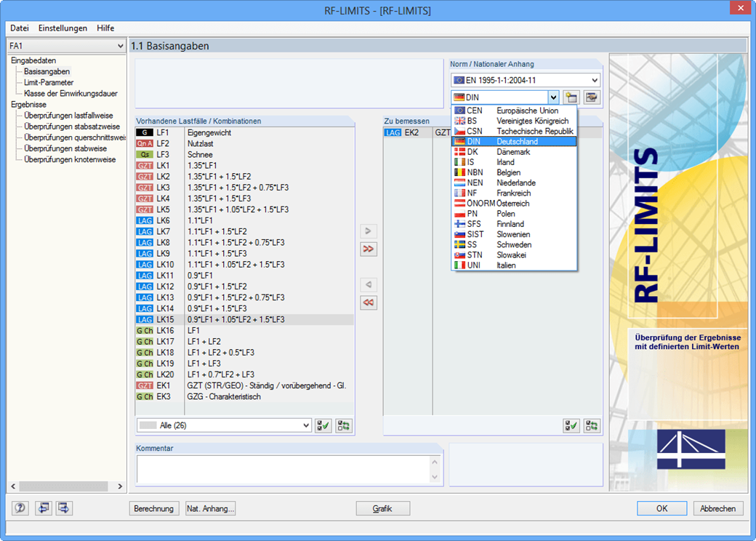Screen dimensions: 756x541
Task: Select Basisangaben in the navigator tree
Action: point(47,71)
